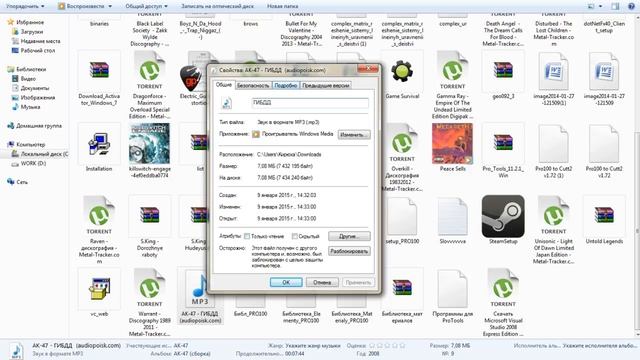Image resolution: width=640 pixels, height=360 pixels.
Task: Click the Help question mark icon
Action: (x=631, y=6)
